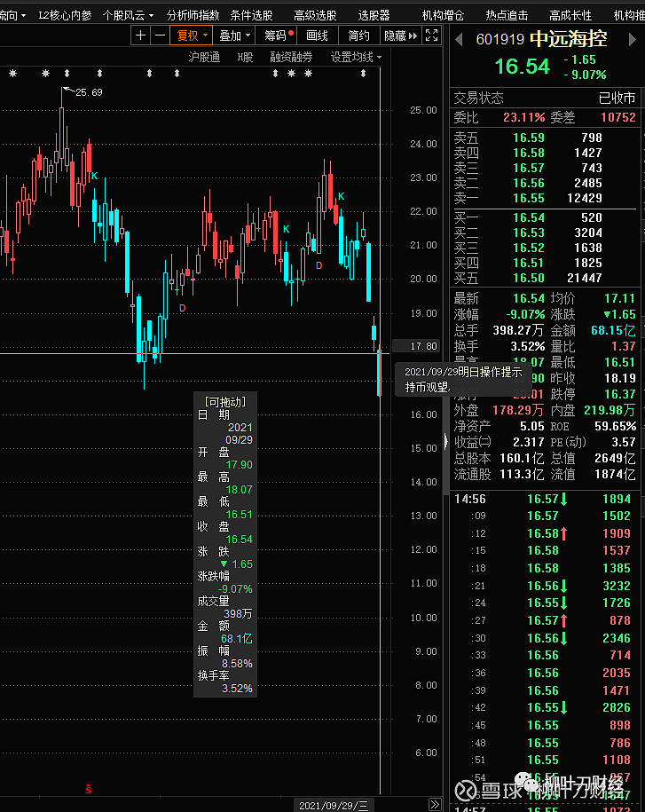Click the 外盘 value 178.29万
The image size is (645, 812).
pyautogui.click(x=517, y=410)
